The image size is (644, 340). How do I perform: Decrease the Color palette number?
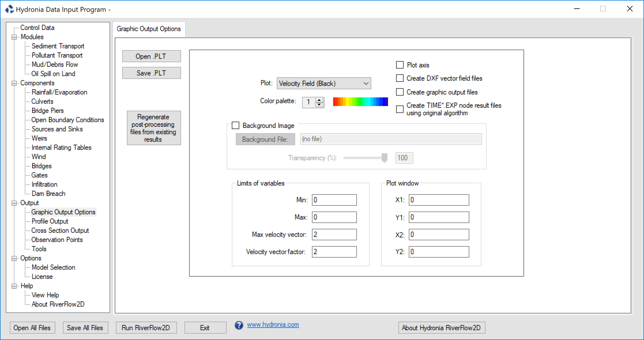319,105
